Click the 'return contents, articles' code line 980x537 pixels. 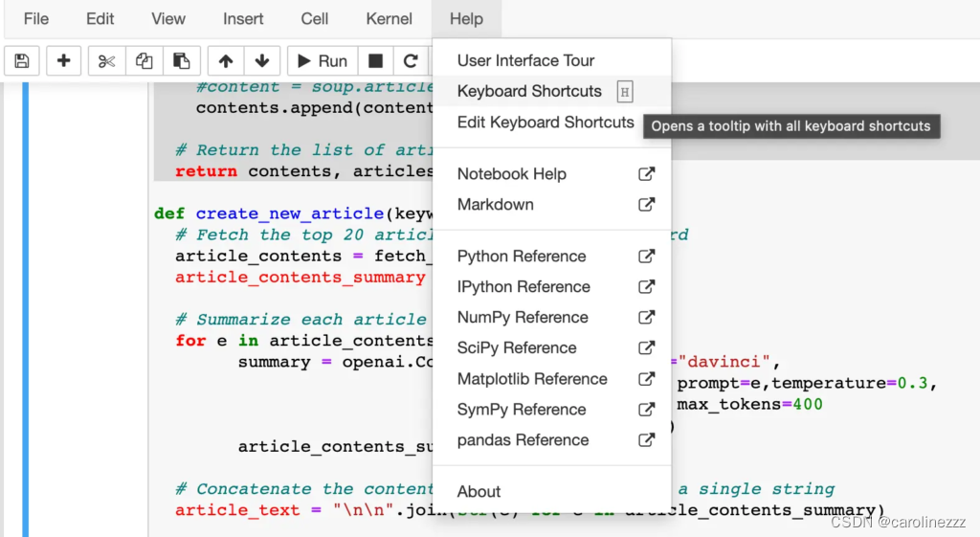point(303,171)
